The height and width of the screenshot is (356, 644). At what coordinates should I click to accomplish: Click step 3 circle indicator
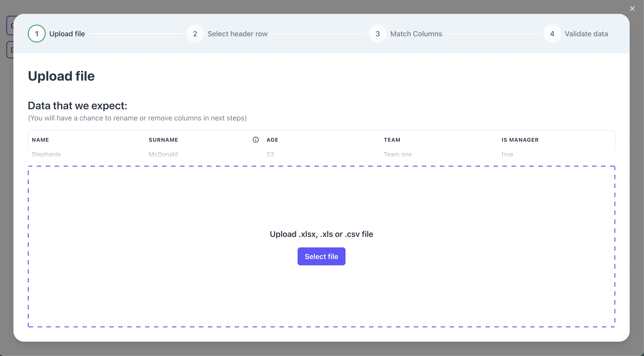(x=378, y=34)
